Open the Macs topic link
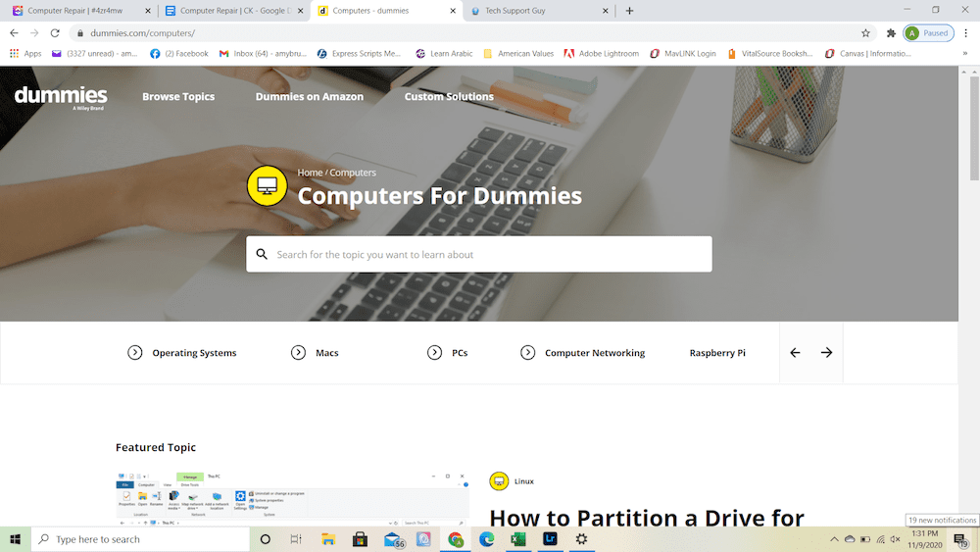This screenshot has width=980, height=552. [x=327, y=353]
